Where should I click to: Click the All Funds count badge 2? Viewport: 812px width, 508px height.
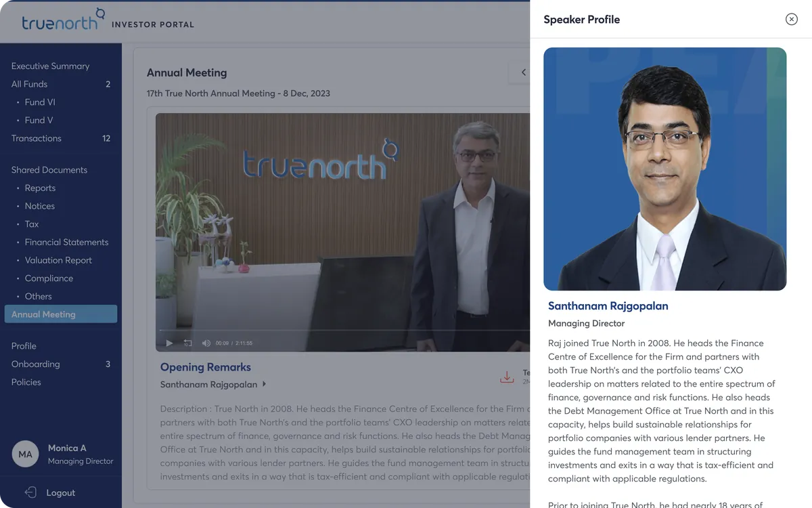click(108, 84)
